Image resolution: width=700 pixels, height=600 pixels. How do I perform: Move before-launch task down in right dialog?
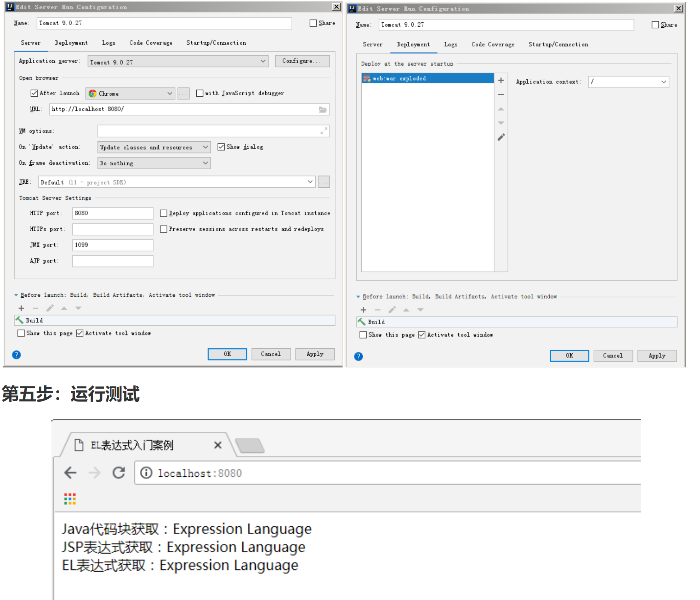(x=420, y=310)
